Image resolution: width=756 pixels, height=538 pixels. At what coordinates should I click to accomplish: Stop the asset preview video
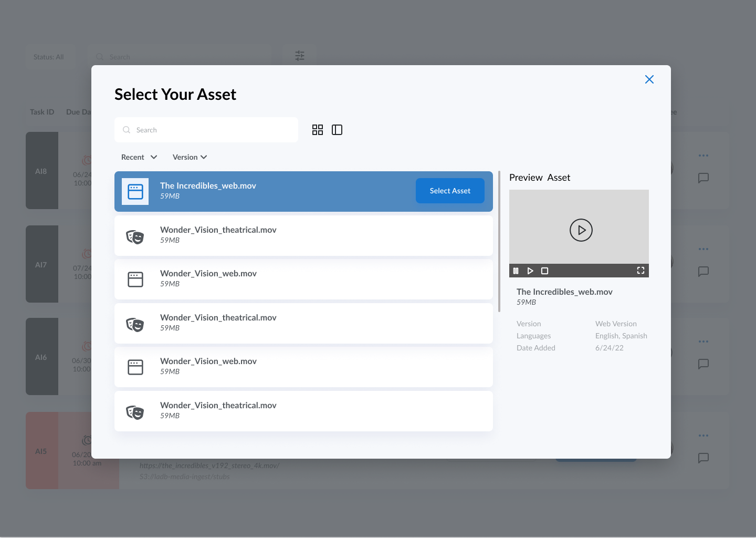(x=545, y=271)
